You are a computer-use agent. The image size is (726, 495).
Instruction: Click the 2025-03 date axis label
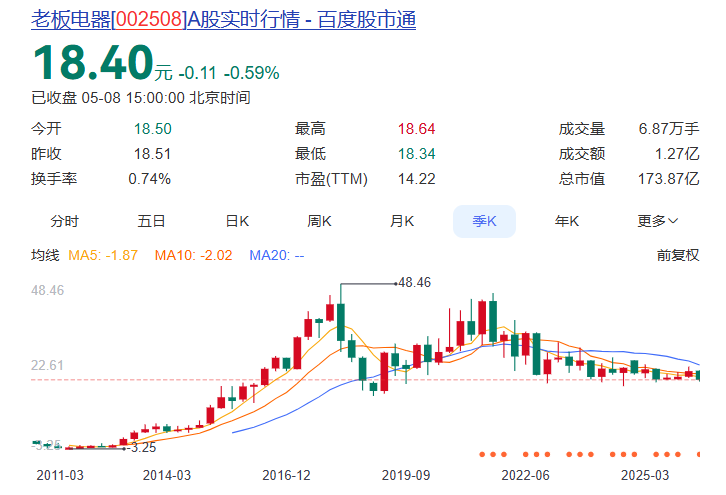coord(645,476)
